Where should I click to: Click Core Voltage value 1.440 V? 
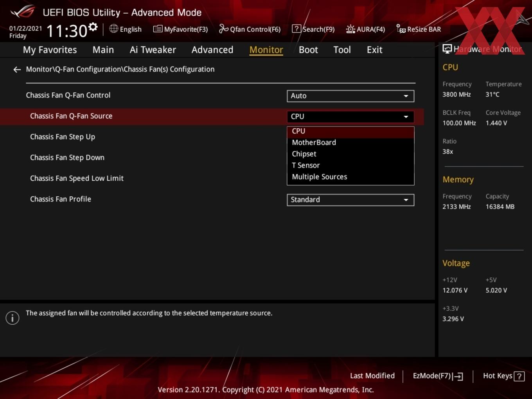496,123
